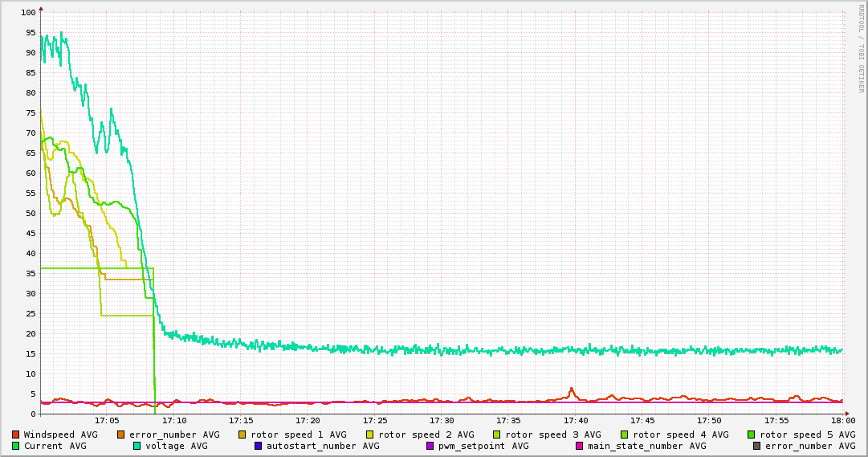Click the 100 value on the y-axis

[28, 12]
